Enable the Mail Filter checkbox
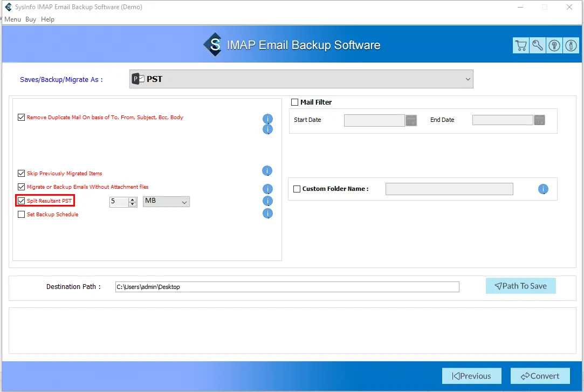Image resolution: width=584 pixels, height=392 pixels. tap(295, 102)
